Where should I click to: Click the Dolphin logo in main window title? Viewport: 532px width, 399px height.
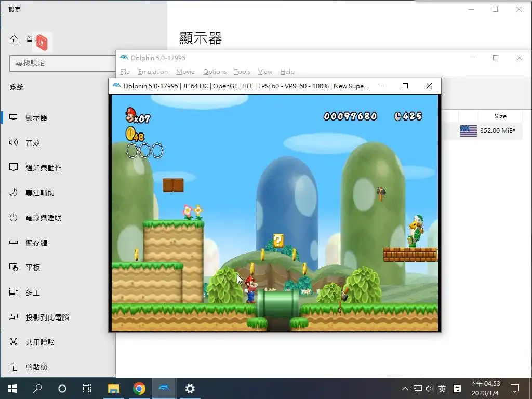124,58
